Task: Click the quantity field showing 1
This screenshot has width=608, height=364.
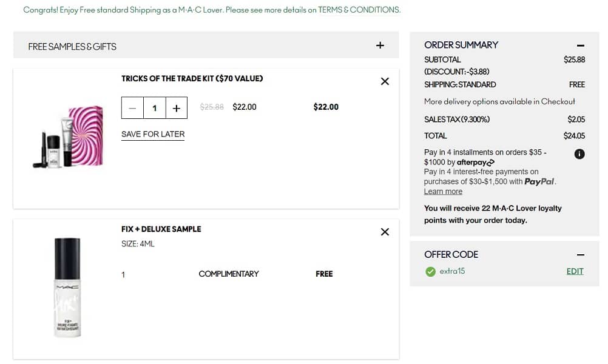Action: coord(155,108)
